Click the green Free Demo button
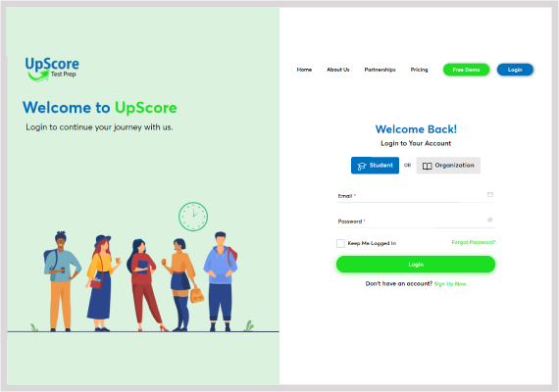Screen dimensions: 559x392 [x=466, y=70]
